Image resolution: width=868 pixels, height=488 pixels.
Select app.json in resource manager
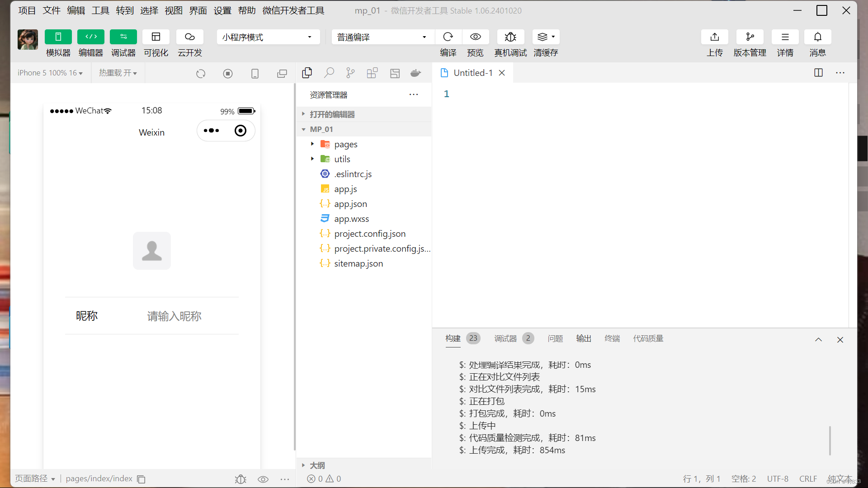tap(350, 204)
